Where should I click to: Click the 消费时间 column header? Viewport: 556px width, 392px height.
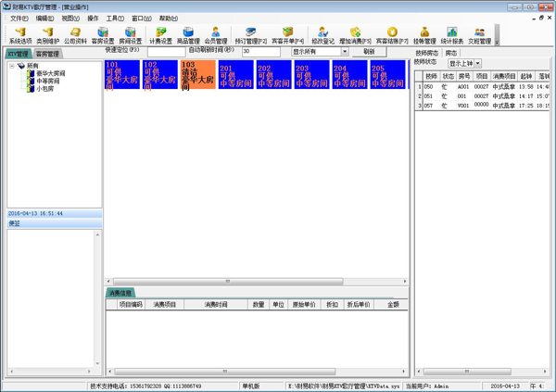pyautogui.click(x=216, y=305)
